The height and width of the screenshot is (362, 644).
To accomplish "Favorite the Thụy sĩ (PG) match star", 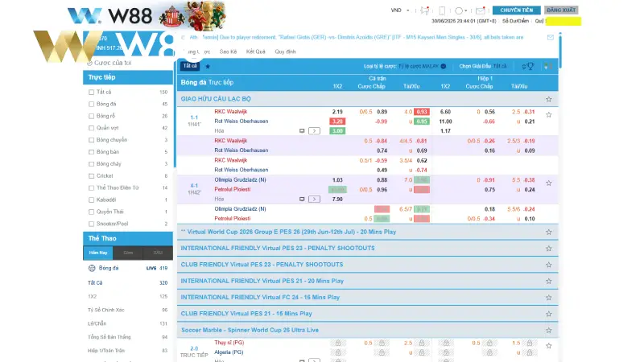I will click(549, 346).
